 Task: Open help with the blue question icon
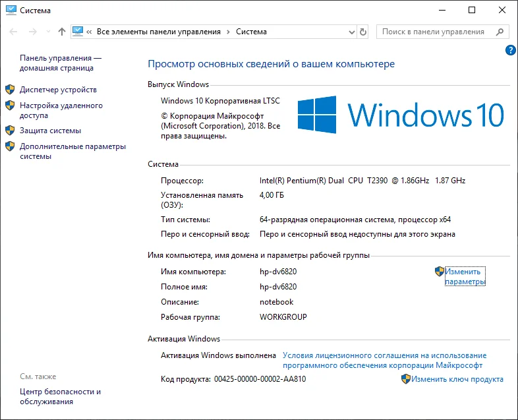(510, 50)
